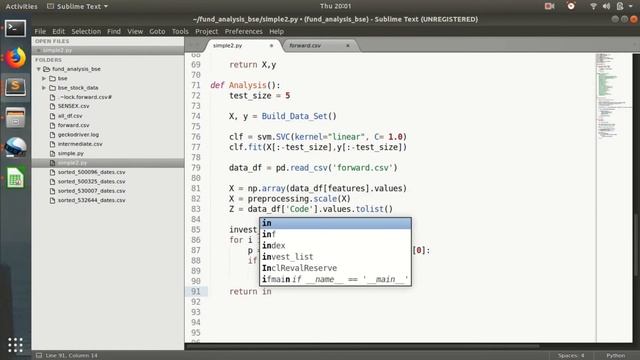
Task: Choose 'invest_list' autocomplete suggestion
Action: (x=335, y=257)
